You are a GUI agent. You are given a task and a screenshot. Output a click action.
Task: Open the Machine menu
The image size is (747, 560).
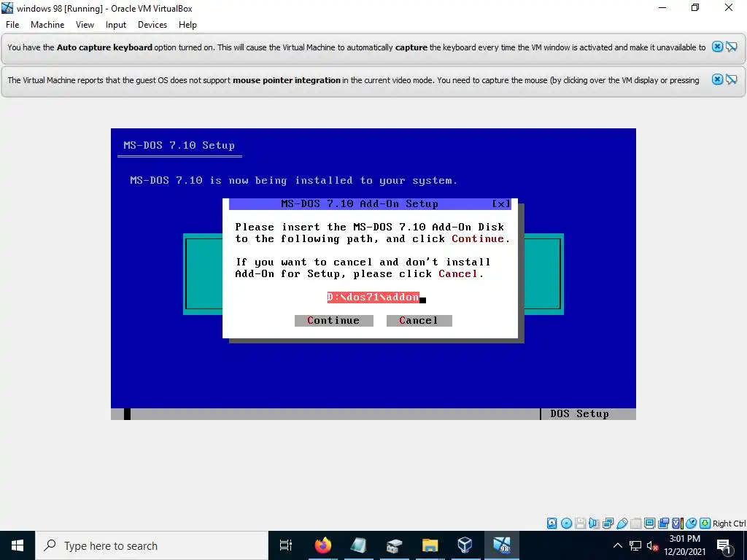tap(47, 25)
